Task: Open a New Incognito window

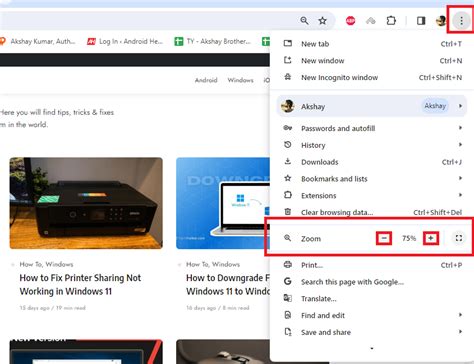Action: [x=372, y=77]
